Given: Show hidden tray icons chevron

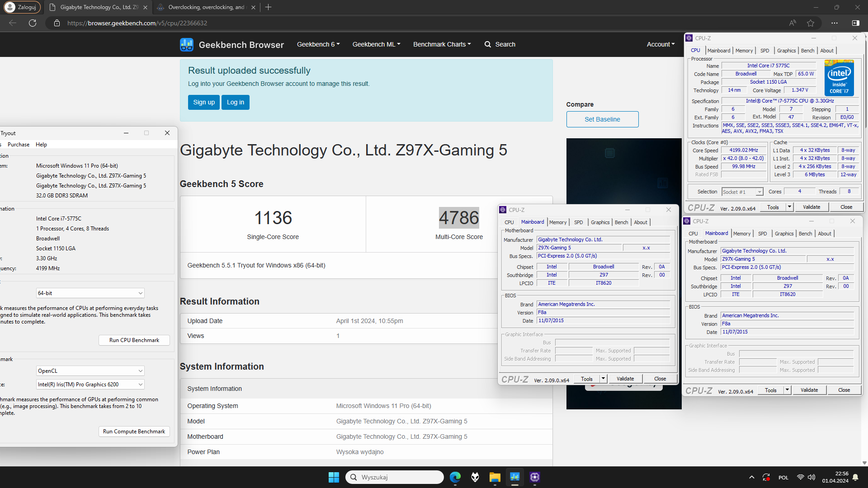Looking at the screenshot, I should click(x=752, y=477).
